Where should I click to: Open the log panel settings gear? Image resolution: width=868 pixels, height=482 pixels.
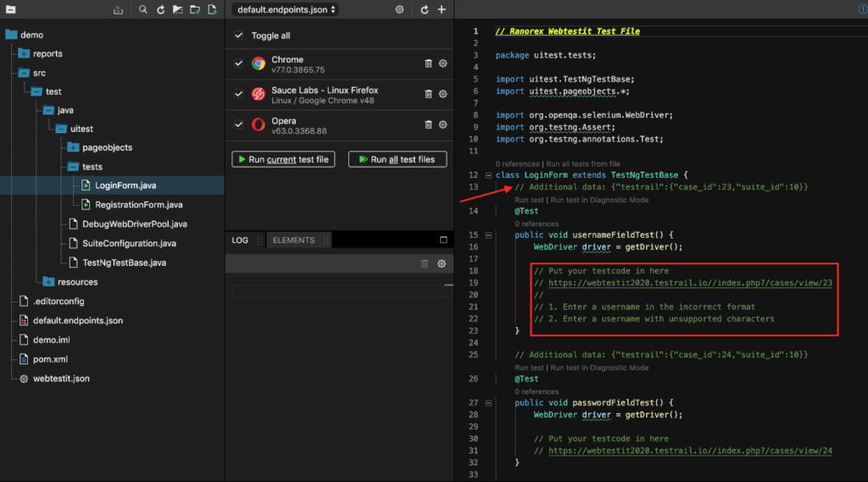tap(442, 264)
